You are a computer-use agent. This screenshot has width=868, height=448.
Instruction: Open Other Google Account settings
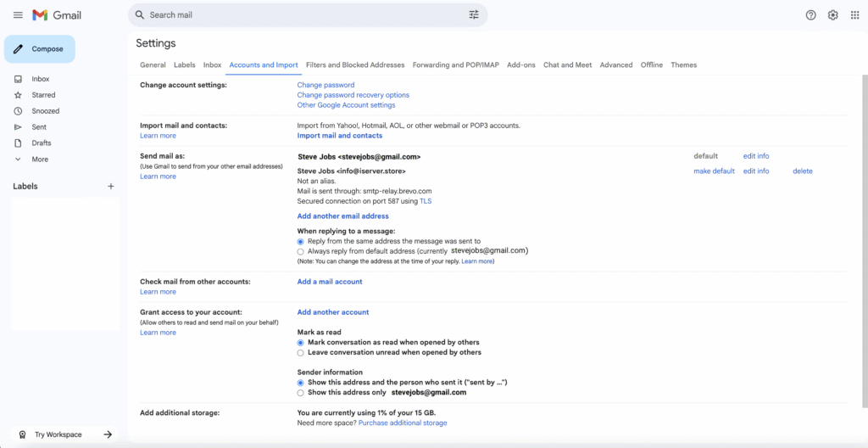pos(346,105)
